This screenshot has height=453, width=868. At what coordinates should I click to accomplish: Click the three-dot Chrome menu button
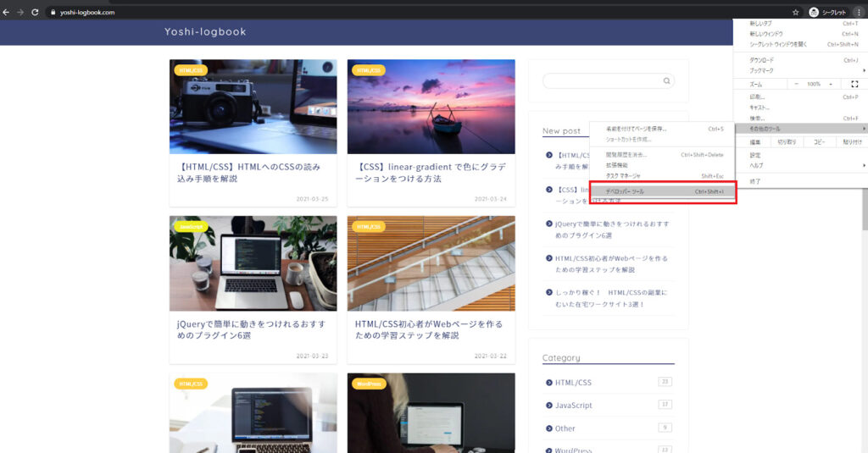tap(858, 13)
